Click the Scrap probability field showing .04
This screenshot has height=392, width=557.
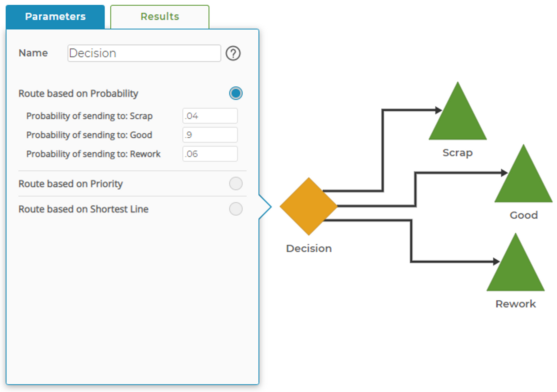pyautogui.click(x=210, y=116)
